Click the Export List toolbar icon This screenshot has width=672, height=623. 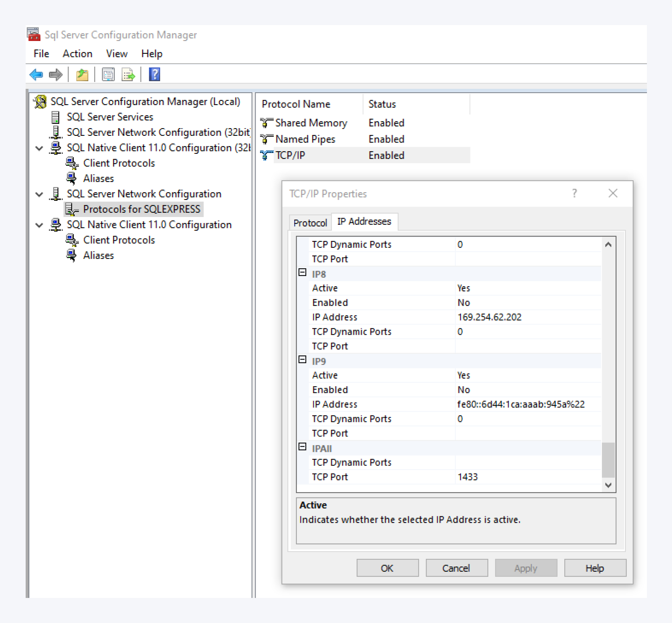click(128, 75)
